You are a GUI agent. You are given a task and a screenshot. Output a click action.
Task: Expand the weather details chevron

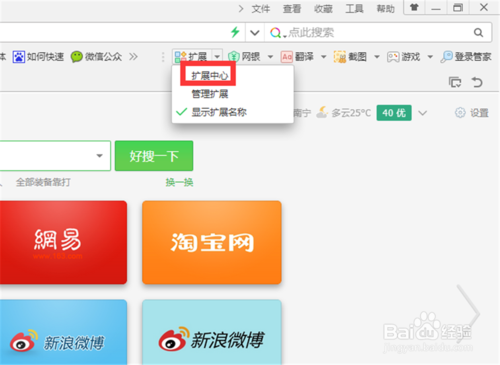(422, 113)
